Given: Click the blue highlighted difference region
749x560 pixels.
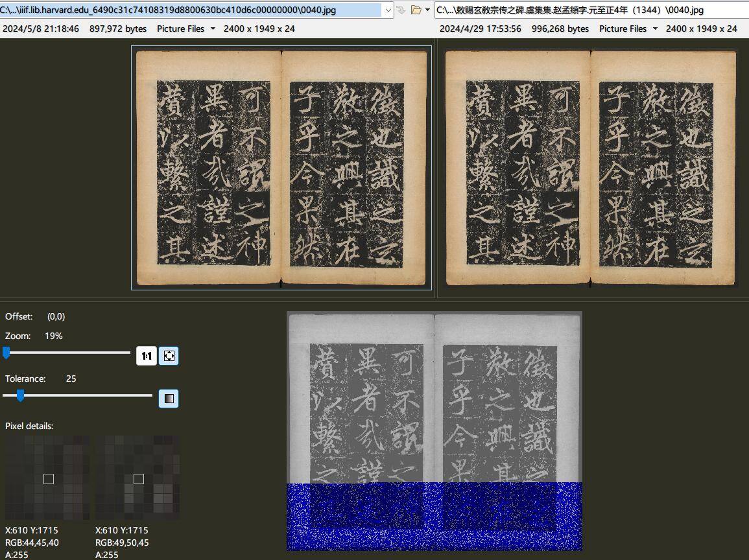Looking at the screenshot, I should (434, 516).
